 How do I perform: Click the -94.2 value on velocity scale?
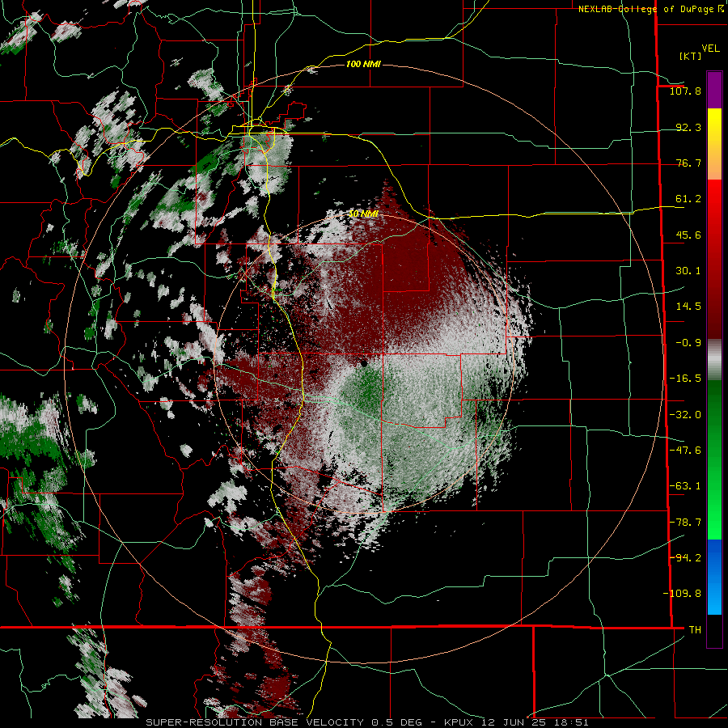[685, 557]
